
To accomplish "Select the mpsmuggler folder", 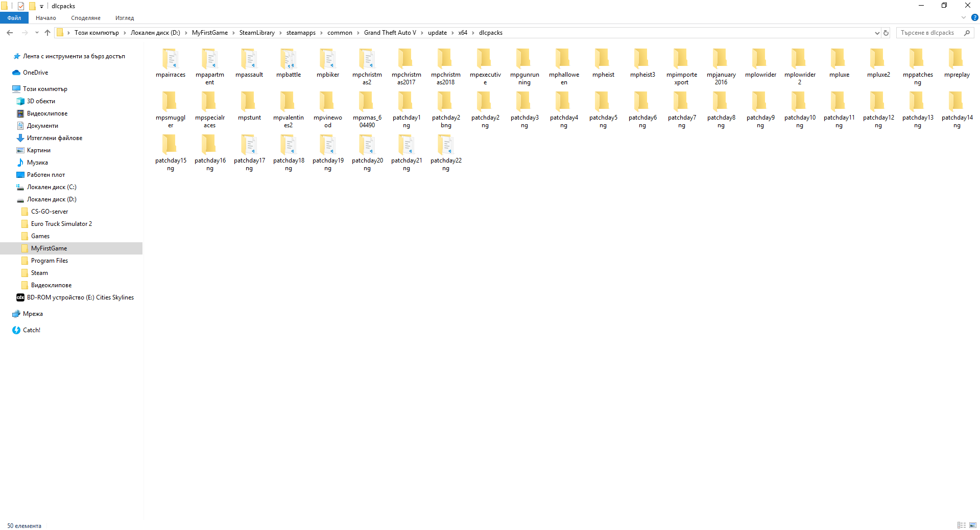I will (x=170, y=110).
